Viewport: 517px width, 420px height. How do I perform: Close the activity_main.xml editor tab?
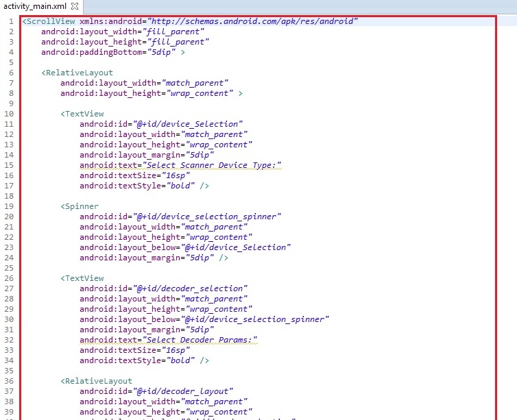tap(75, 6)
